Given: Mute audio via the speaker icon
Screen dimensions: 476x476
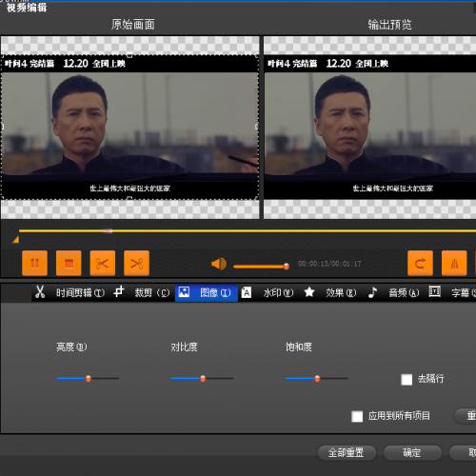Looking at the screenshot, I should (x=219, y=264).
